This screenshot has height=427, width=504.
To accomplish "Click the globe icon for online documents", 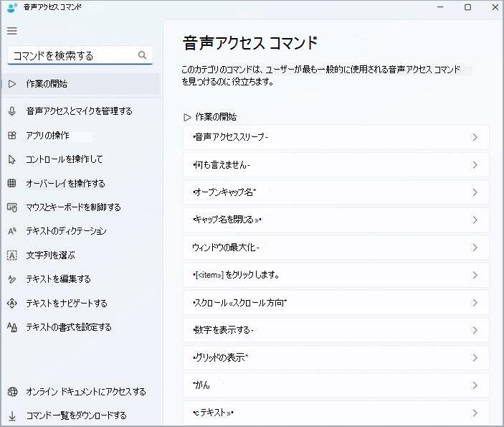I will [12, 392].
